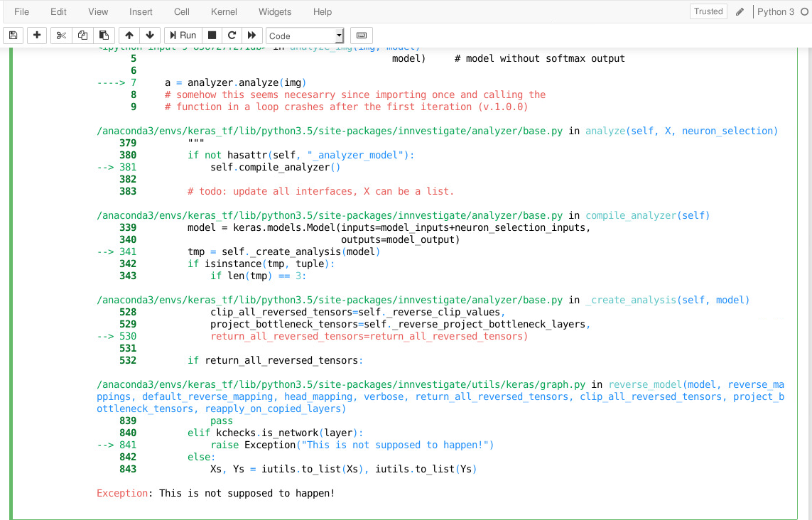
Task: Open the Cell menu
Action: pos(181,11)
